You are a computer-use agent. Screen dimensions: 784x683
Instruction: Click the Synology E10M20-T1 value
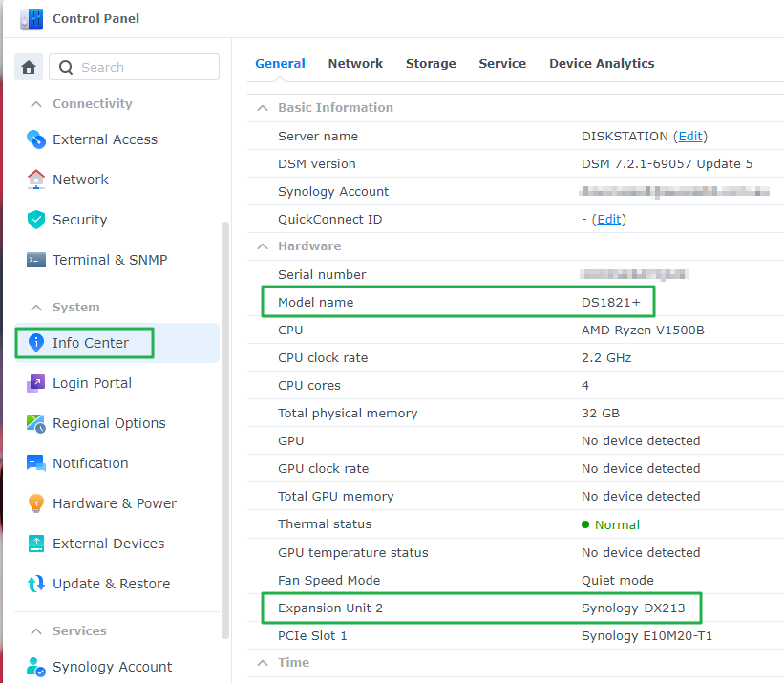(x=646, y=635)
